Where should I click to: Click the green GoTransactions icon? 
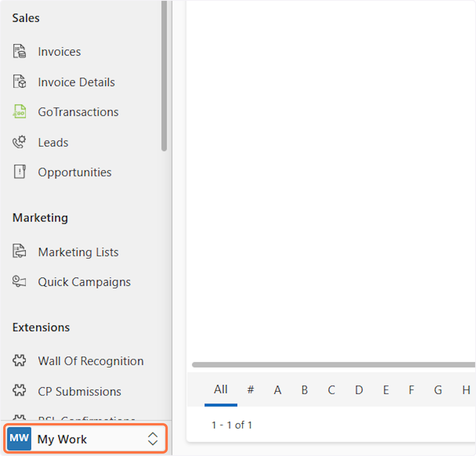pos(19,112)
